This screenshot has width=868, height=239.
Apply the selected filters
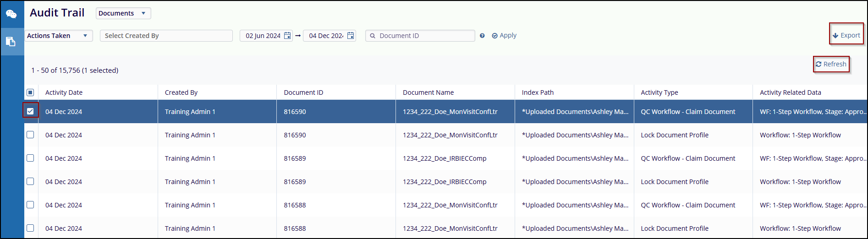(x=504, y=35)
